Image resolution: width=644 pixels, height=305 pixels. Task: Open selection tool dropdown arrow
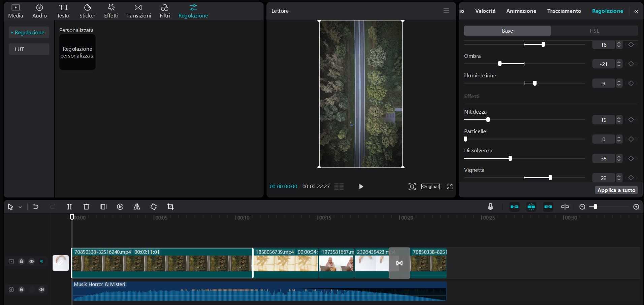20,207
